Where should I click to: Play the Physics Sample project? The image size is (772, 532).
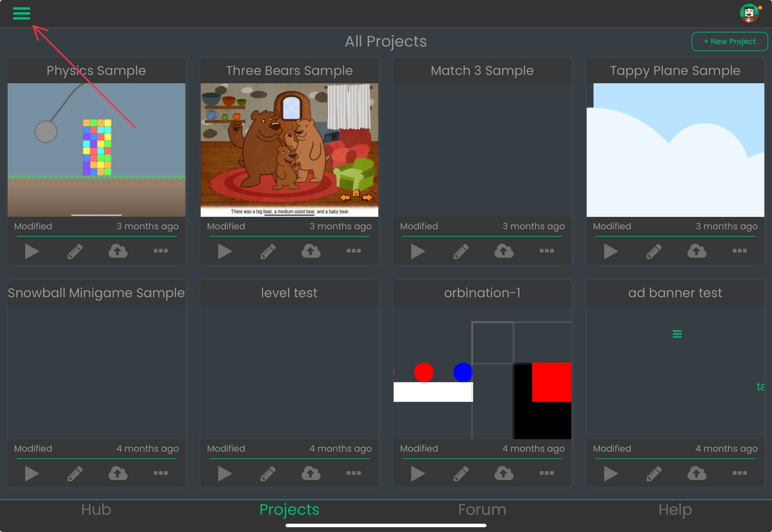(32, 251)
